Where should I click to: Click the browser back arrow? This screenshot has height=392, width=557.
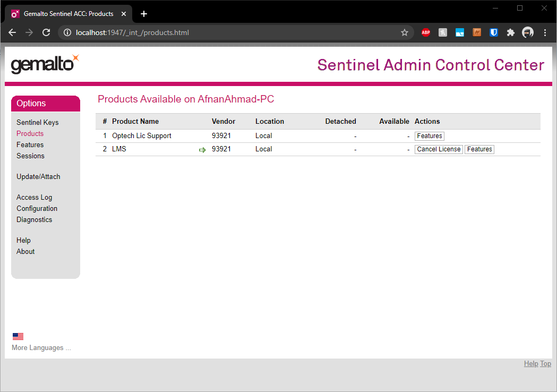(x=12, y=32)
